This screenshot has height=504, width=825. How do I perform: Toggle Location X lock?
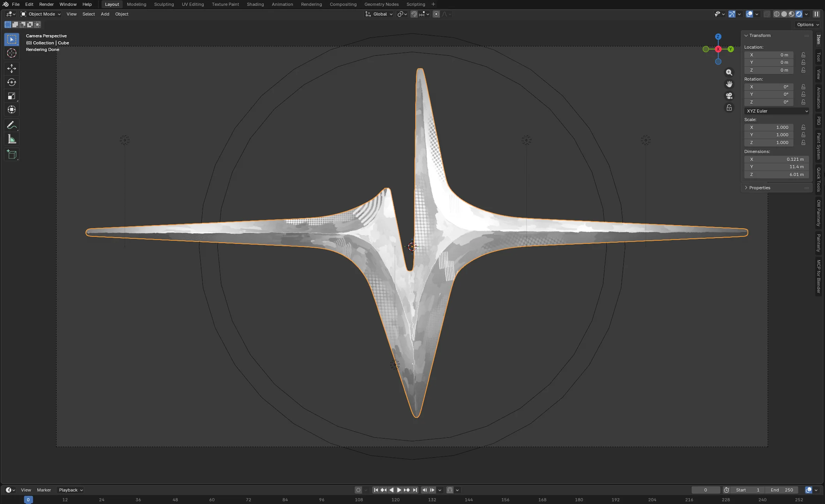803,55
